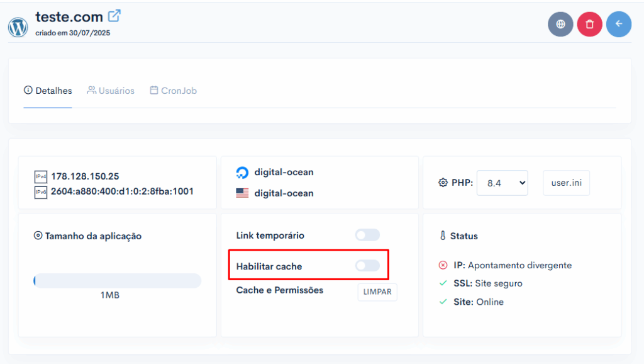Select the Detalhes tab
The height and width of the screenshot is (364, 644).
click(x=48, y=91)
